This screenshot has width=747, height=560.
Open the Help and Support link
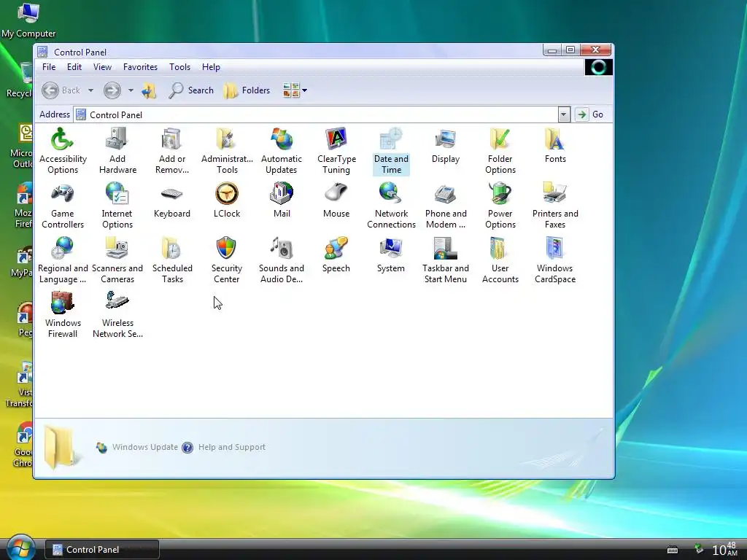224,447
